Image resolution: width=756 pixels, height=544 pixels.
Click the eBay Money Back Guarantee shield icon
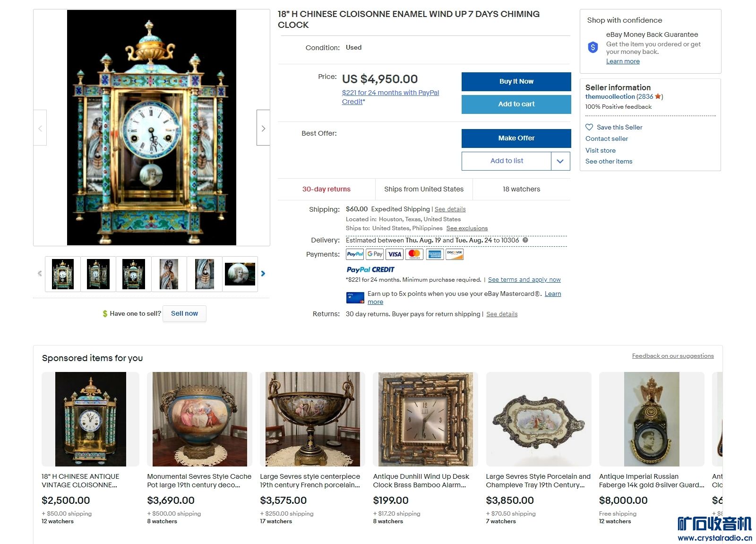point(593,47)
